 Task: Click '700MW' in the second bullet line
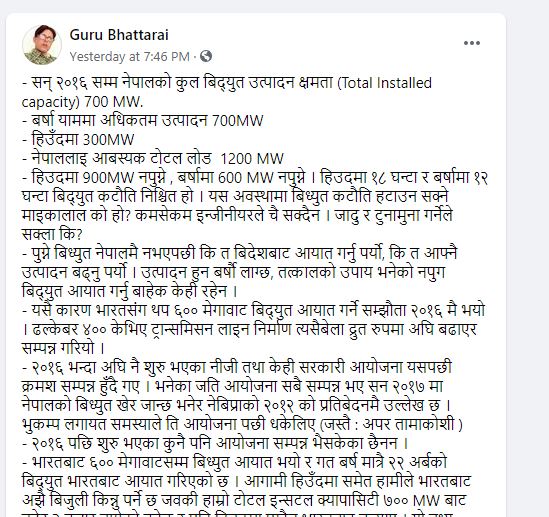tap(238, 121)
